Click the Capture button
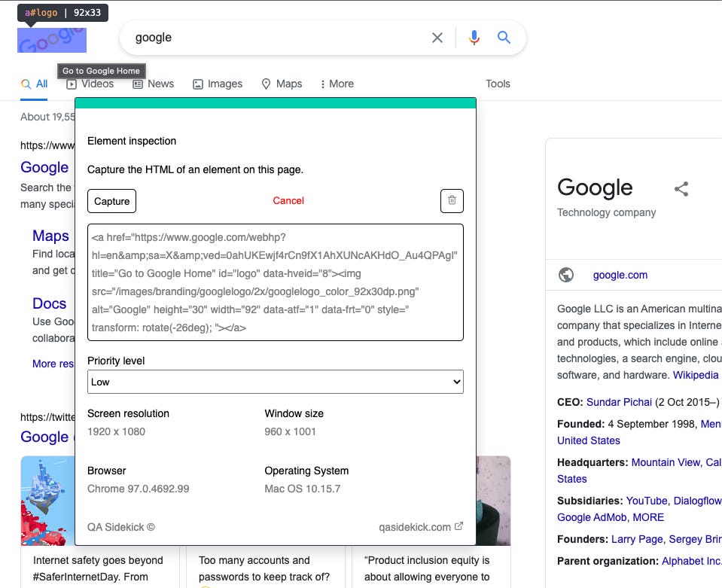 (112, 201)
